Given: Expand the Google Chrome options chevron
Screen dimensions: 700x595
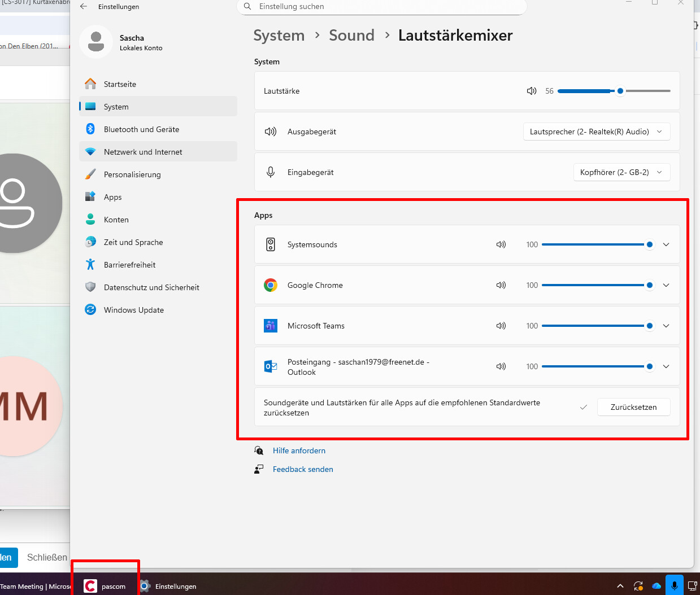Looking at the screenshot, I should click(666, 285).
